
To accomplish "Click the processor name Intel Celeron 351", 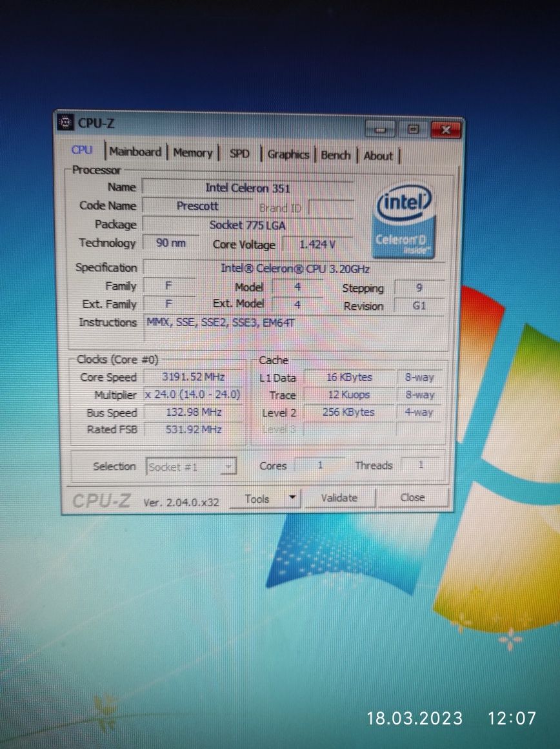I will tap(248, 188).
